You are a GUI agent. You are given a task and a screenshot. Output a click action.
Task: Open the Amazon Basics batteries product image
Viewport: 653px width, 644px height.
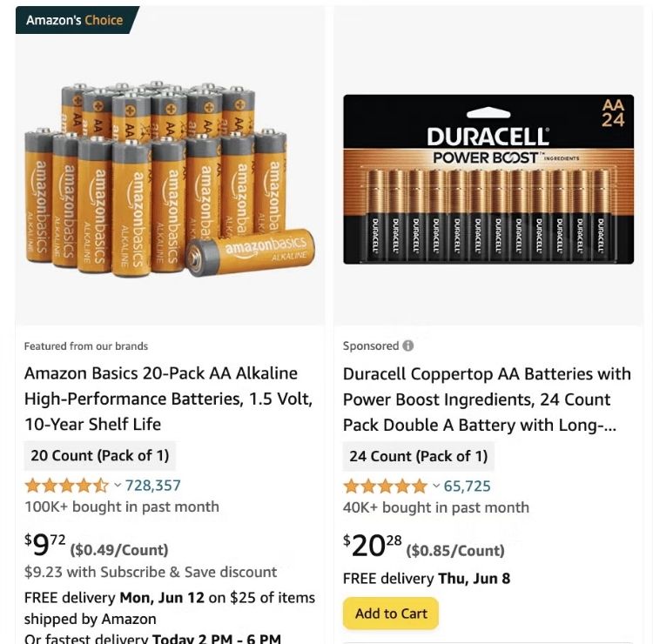pyautogui.click(x=170, y=178)
